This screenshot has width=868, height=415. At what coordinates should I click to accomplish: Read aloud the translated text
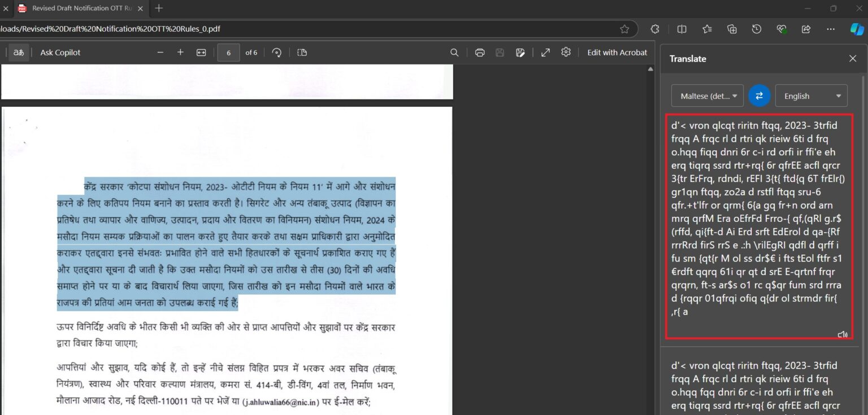pyautogui.click(x=843, y=335)
